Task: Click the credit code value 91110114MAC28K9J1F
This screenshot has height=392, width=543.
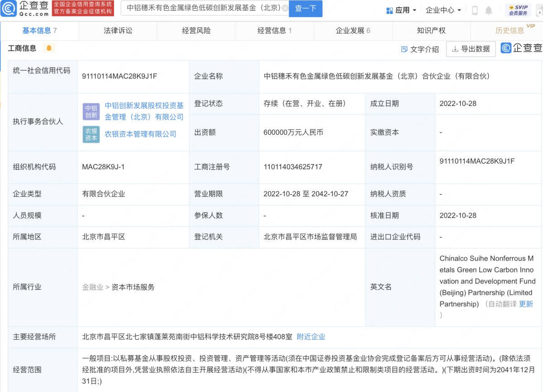Action: tap(119, 76)
